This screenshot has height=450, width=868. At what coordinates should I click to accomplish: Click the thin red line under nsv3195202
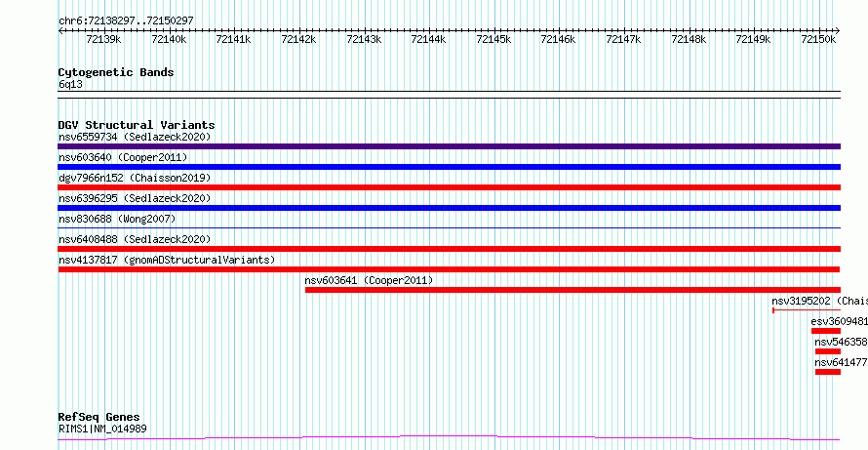pos(807,310)
